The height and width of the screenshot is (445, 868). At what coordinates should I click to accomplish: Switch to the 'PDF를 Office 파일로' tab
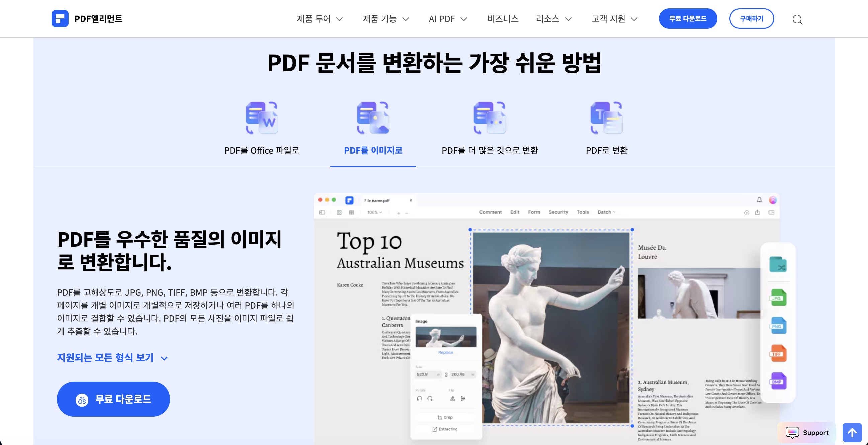point(262,151)
